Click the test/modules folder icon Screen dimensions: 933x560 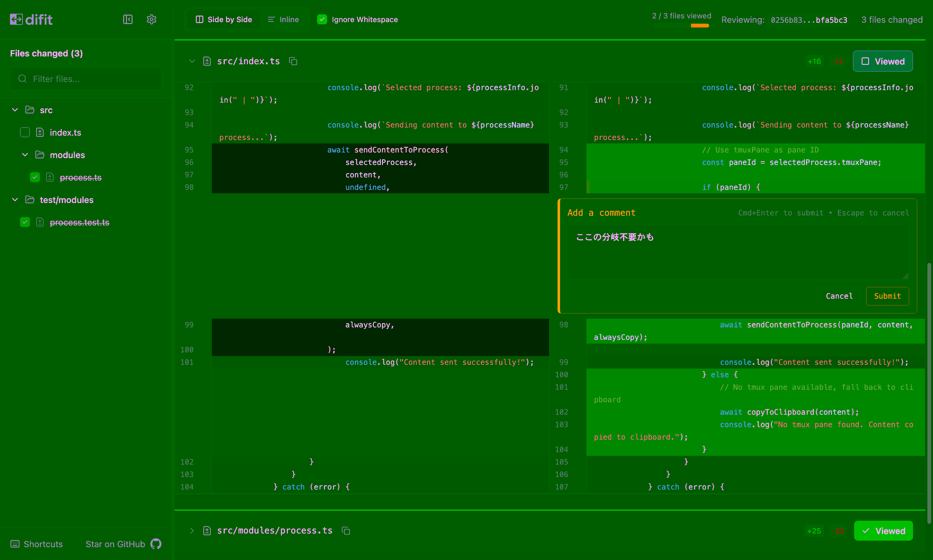point(30,200)
